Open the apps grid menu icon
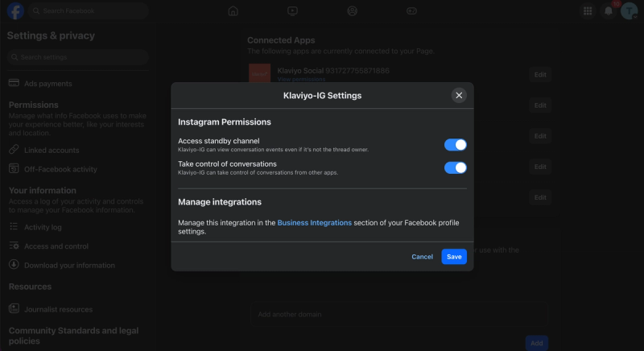The height and width of the screenshot is (351, 644). 588,11
